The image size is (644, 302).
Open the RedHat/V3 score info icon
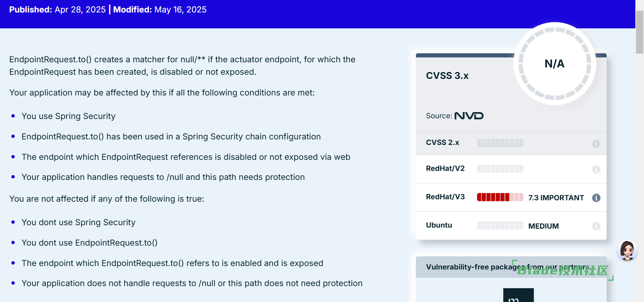[x=596, y=198]
